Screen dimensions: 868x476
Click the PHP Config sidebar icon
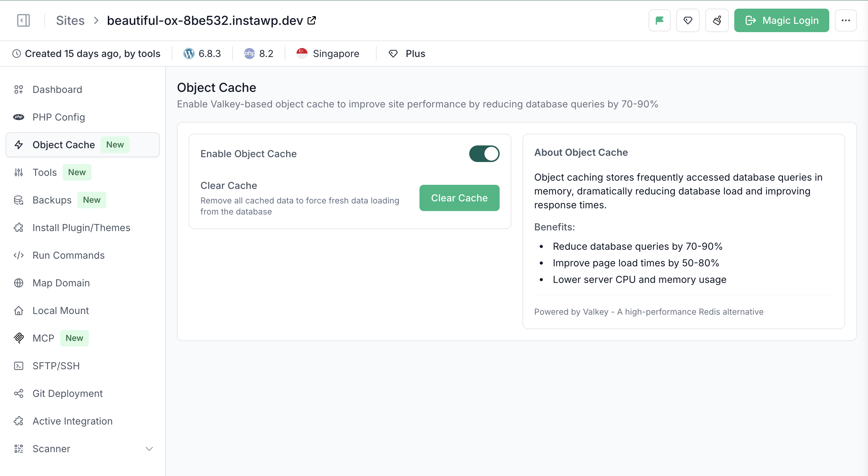(x=19, y=117)
